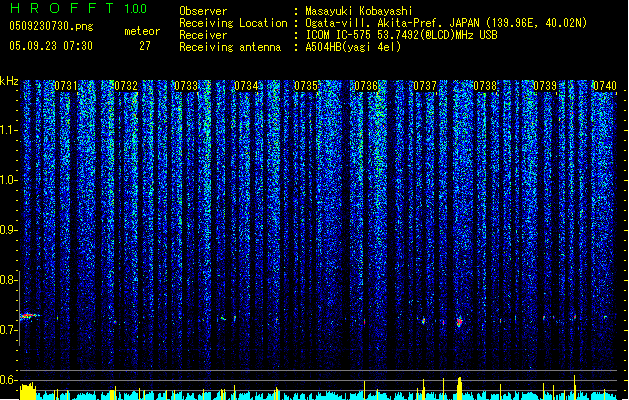Image resolution: width=629 pixels, height=400 pixels.
Task: Click the long red meteor echo at 0730
Action: click(x=29, y=316)
